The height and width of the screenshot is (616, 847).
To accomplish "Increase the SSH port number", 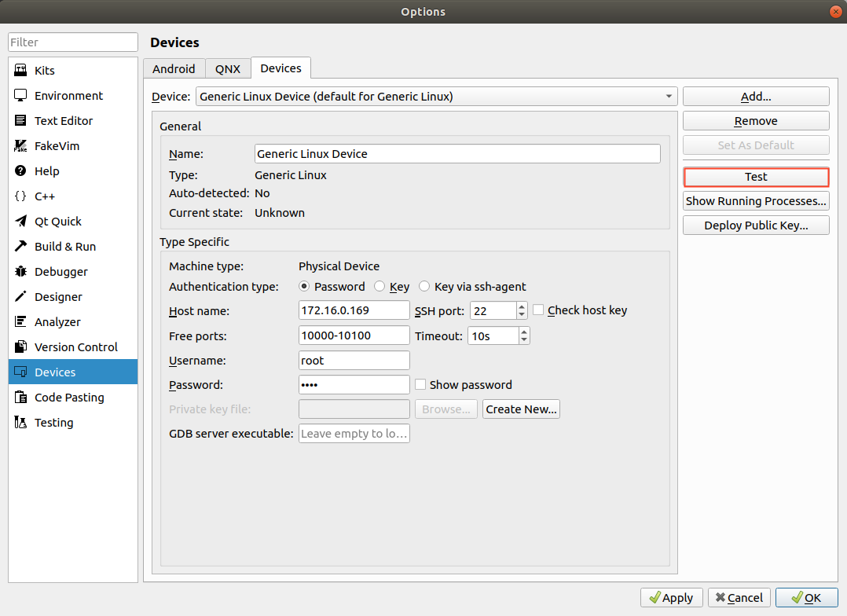I will point(522,306).
